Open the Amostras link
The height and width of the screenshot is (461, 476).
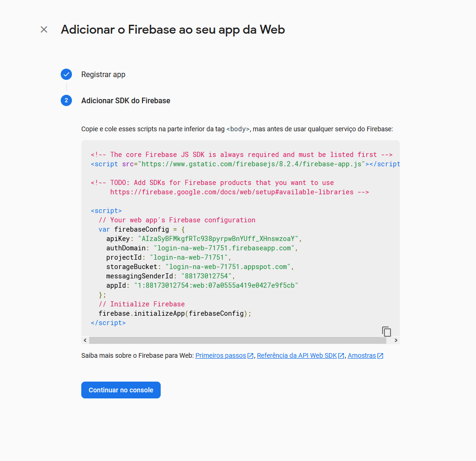pos(362,355)
